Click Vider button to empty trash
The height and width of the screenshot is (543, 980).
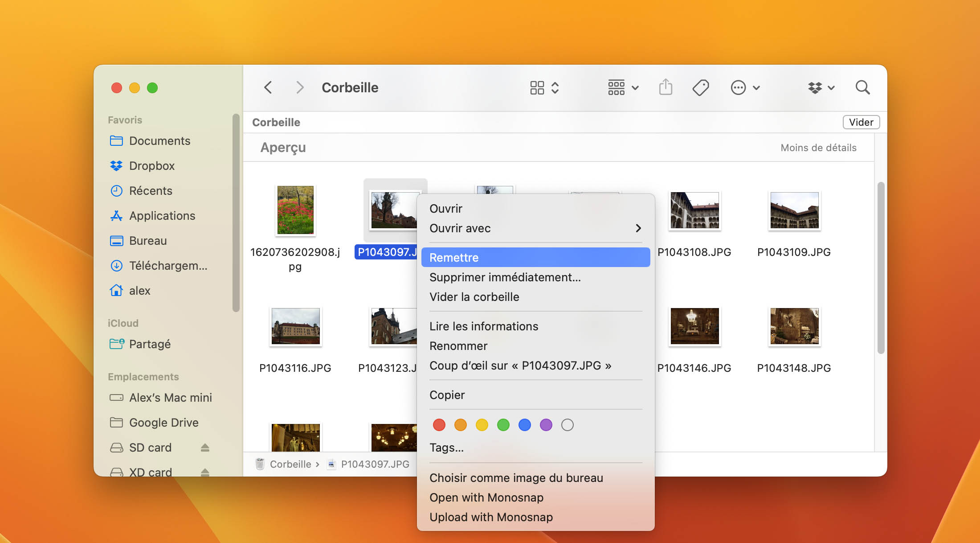pos(861,122)
